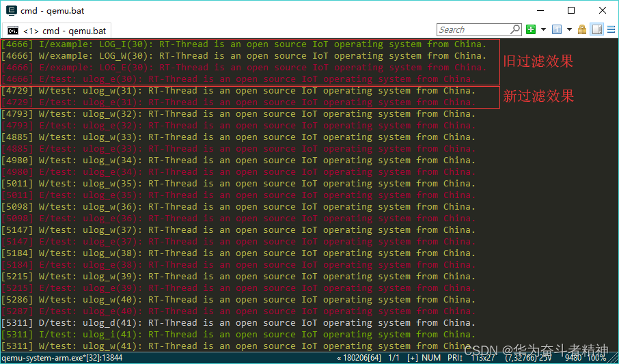Viewport: 619px width, 364px height.
Task: Click the [5311] D/test ulog_d(41) line
Action: [x=238, y=323]
